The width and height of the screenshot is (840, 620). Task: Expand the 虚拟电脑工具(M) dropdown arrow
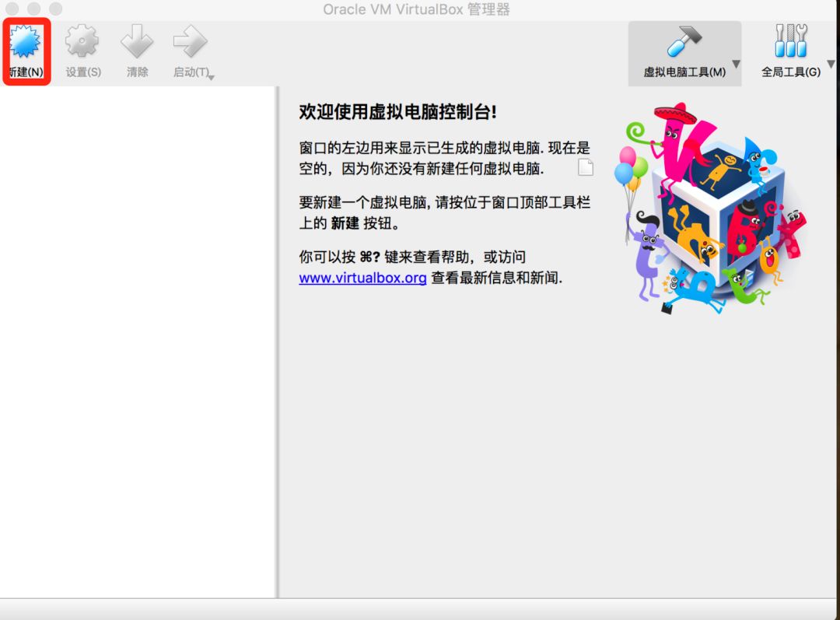click(736, 65)
